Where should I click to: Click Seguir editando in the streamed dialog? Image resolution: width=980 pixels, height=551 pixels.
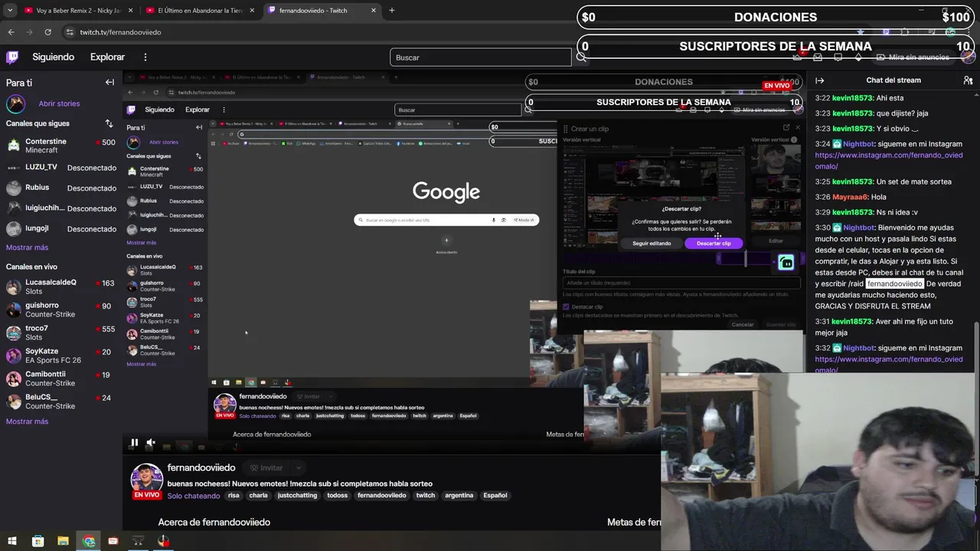click(x=652, y=243)
